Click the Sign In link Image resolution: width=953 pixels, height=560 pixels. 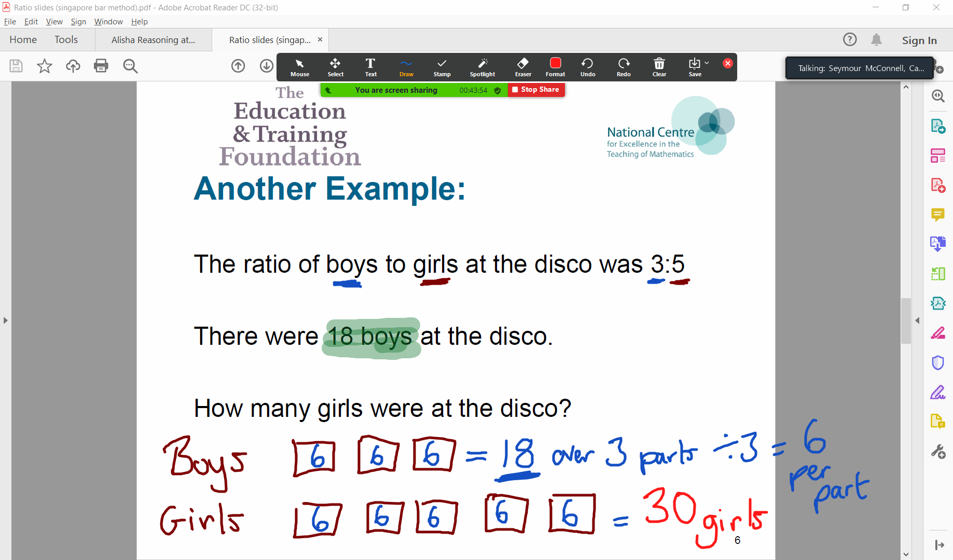[x=919, y=40]
